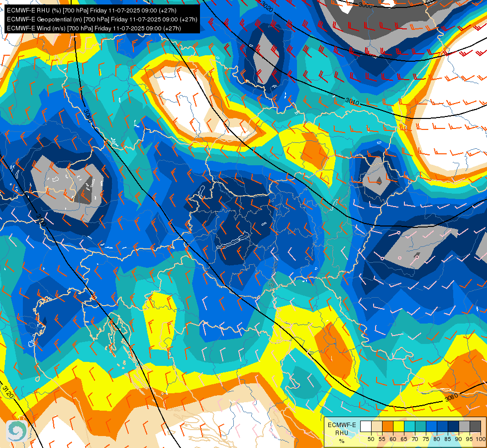Click the 3040 contour label
The image size is (487, 448).
point(352,101)
